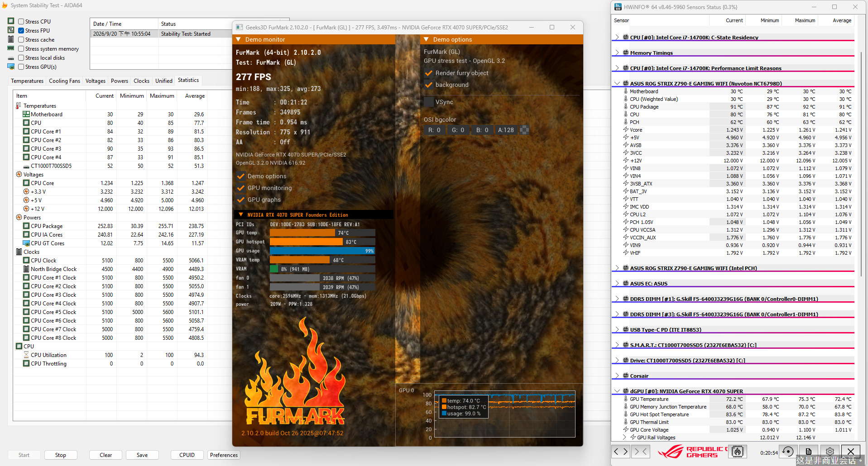Open AIDA64 Clocks tab
Screen dimensions: 868x466
tap(141, 81)
